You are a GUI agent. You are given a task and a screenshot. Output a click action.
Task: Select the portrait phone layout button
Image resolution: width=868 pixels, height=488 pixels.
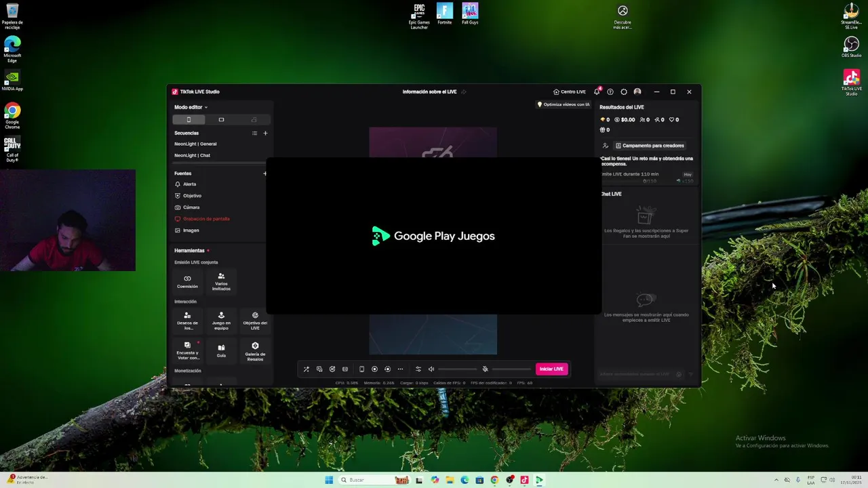pos(189,119)
